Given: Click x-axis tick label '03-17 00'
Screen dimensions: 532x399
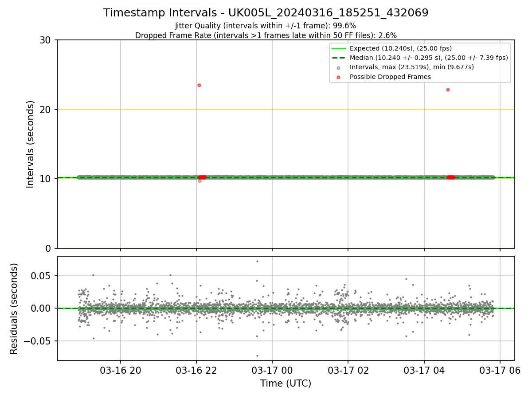Looking at the screenshot, I should pyautogui.click(x=272, y=370).
